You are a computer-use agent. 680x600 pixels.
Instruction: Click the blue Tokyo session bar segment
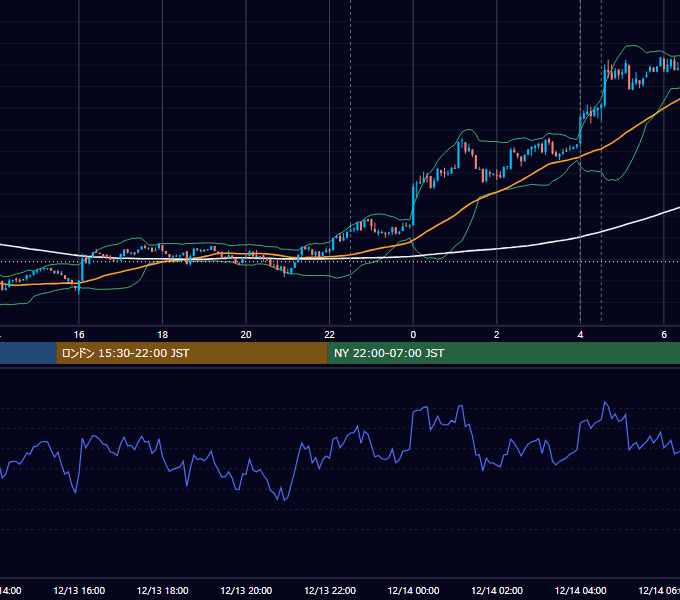tap(28, 353)
